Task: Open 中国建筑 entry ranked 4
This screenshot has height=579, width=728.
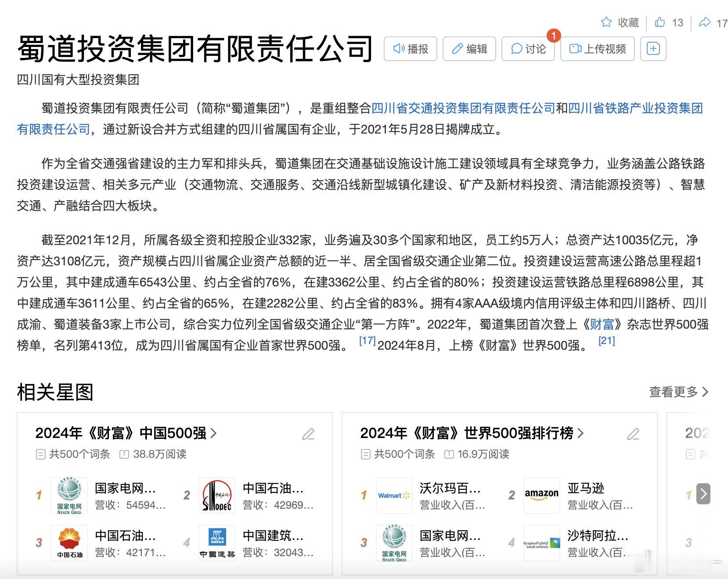Action: coord(273,536)
